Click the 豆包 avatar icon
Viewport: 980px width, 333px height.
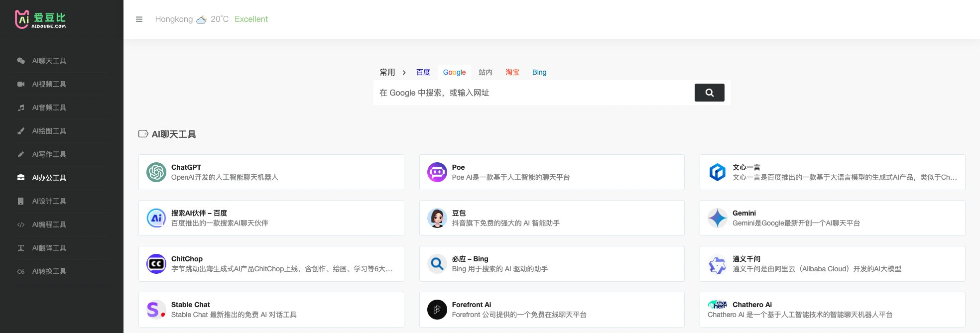(x=437, y=218)
